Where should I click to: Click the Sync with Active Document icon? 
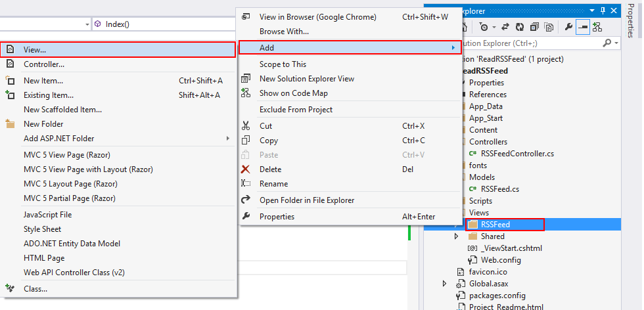coord(506,27)
